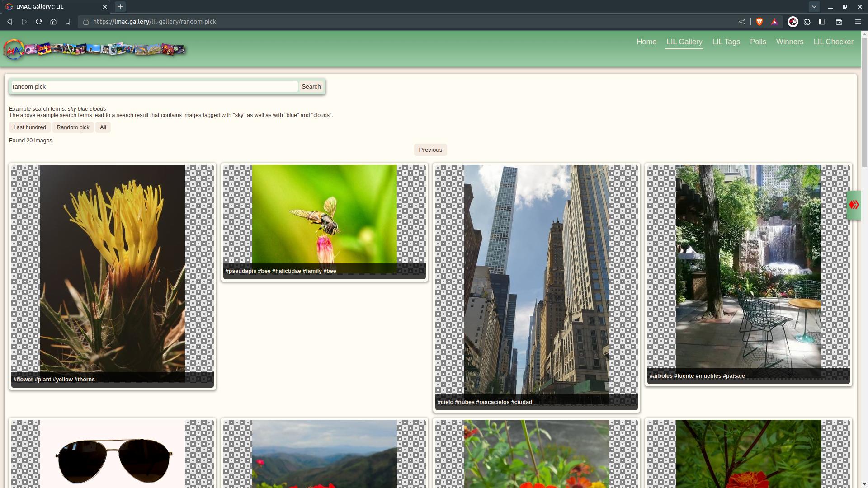868x488 pixels.
Task: Open the aviator sunglasses image
Action: pos(112,454)
